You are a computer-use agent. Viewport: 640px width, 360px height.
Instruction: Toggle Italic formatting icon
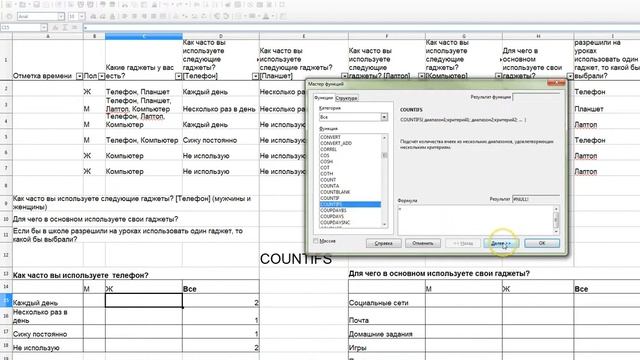tap(103, 16)
